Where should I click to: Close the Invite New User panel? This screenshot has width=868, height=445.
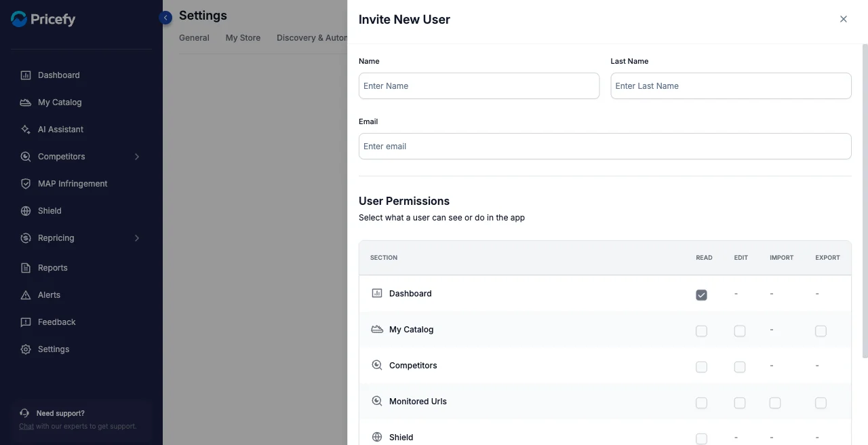[844, 19]
